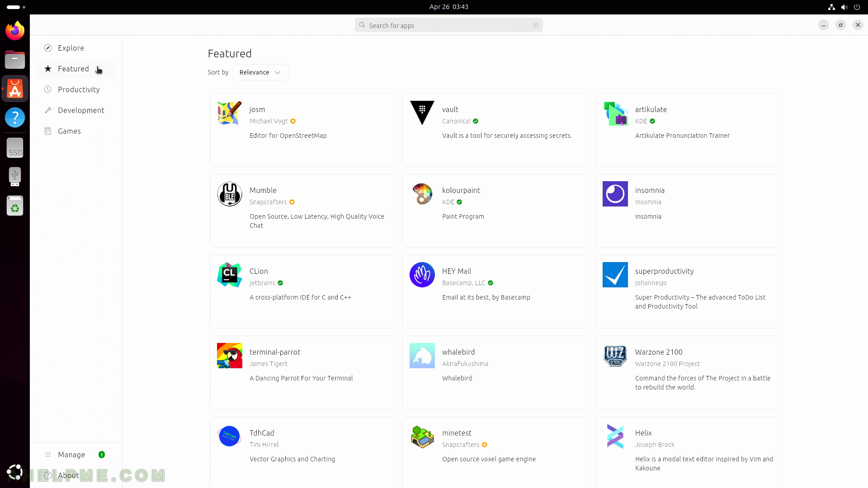The height and width of the screenshot is (488, 868).
Task: Click the star badge beside Snapcrafters on Mumble
Action: click(292, 202)
